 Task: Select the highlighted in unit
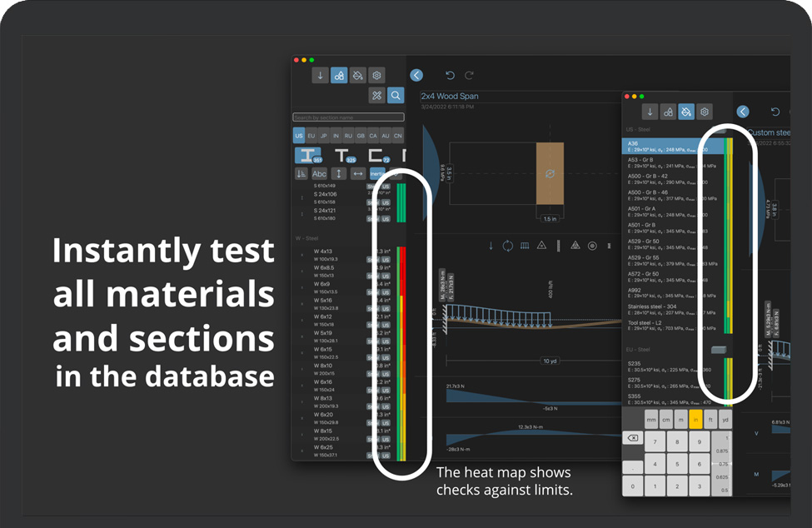coord(696,420)
